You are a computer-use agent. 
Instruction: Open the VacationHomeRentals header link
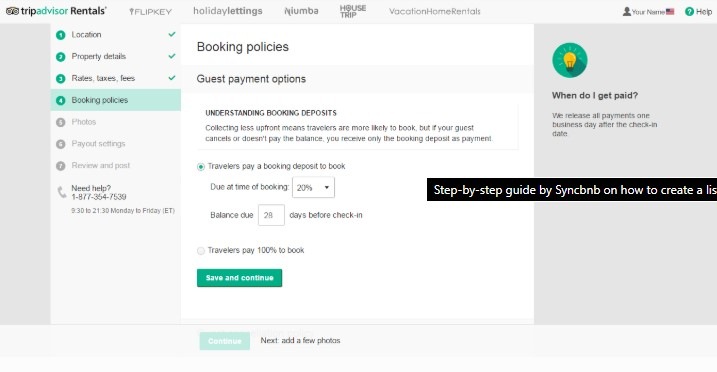click(x=435, y=11)
